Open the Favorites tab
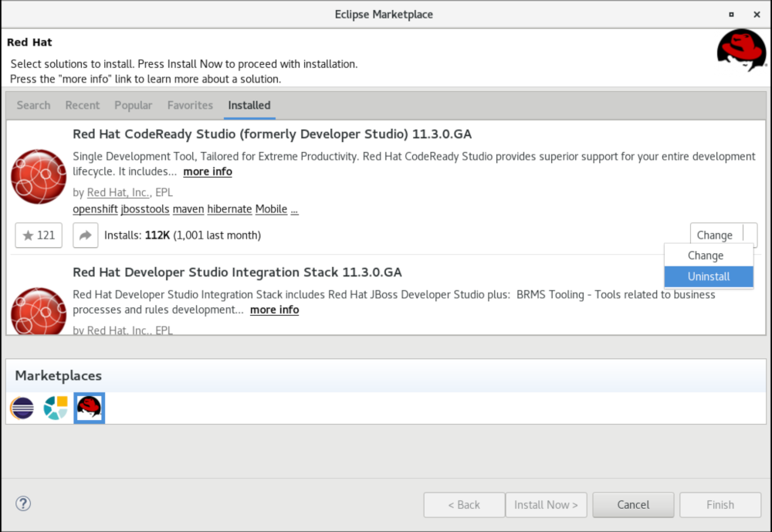The image size is (772, 532). 190,105
